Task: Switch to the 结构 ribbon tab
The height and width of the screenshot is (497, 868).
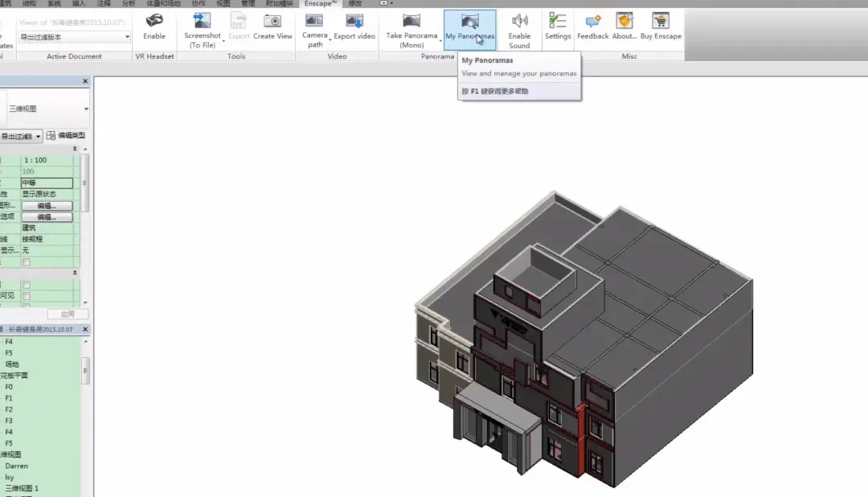Action: (x=30, y=3)
